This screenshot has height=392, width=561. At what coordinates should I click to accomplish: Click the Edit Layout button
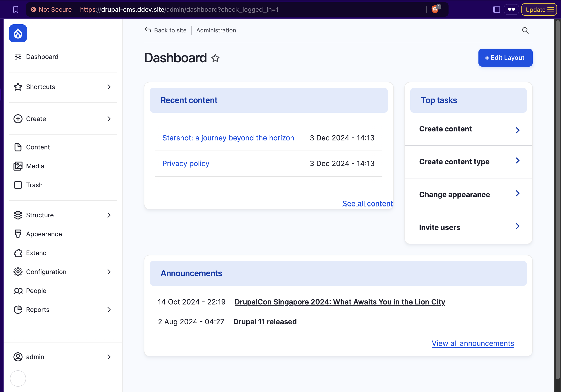505,58
